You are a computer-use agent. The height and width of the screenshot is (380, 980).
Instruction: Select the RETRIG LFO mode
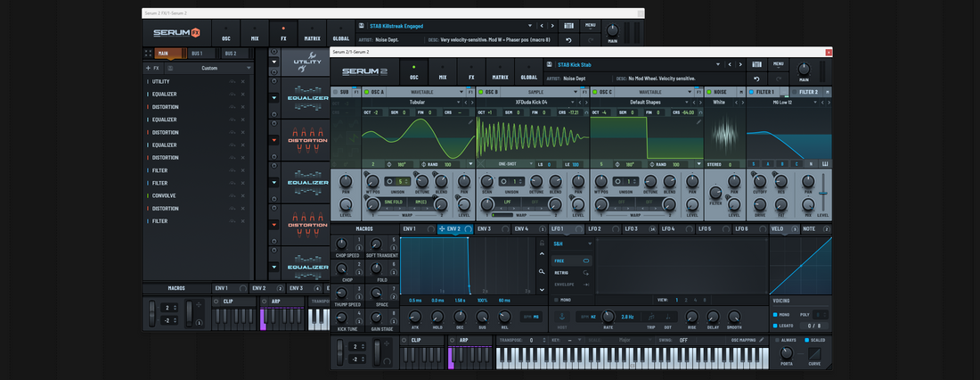[x=572, y=273]
